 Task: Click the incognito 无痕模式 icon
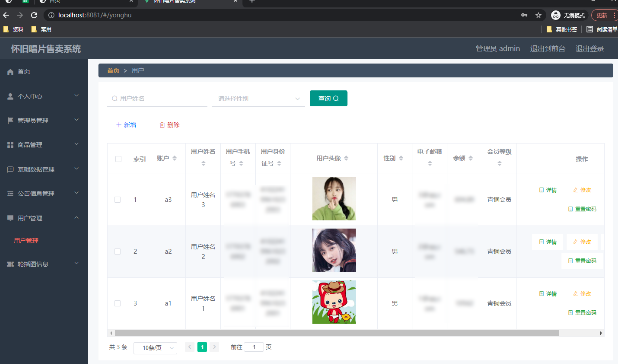[x=556, y=15]
